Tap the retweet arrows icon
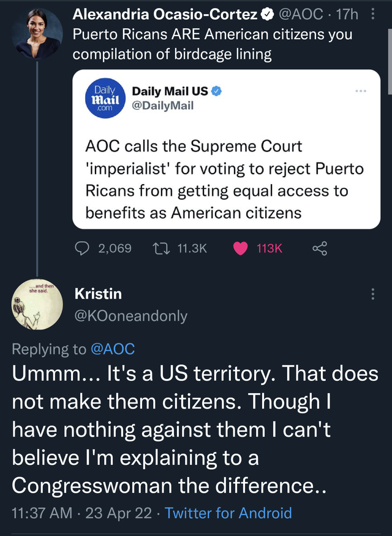The image size is (392, 536). point(162,248)
